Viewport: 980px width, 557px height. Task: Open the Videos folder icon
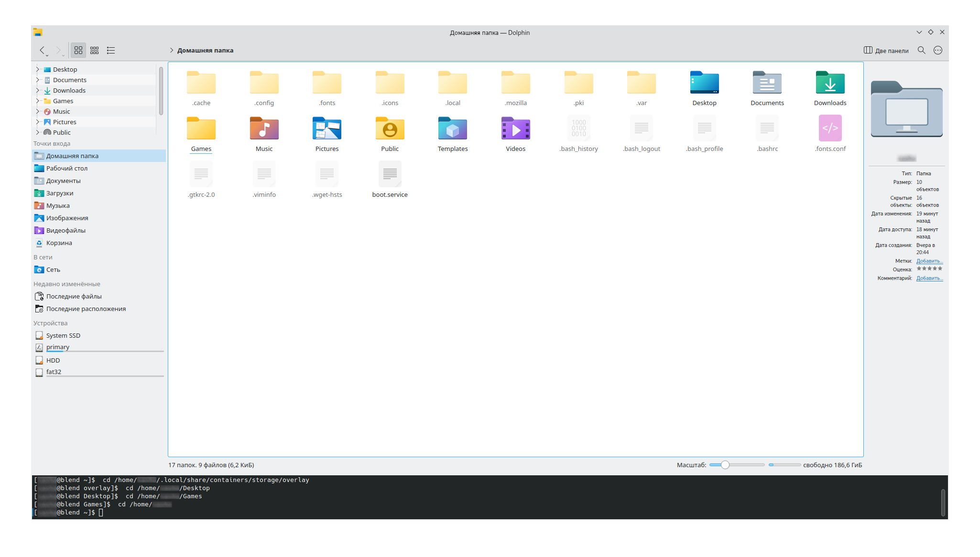pos(515,129)
